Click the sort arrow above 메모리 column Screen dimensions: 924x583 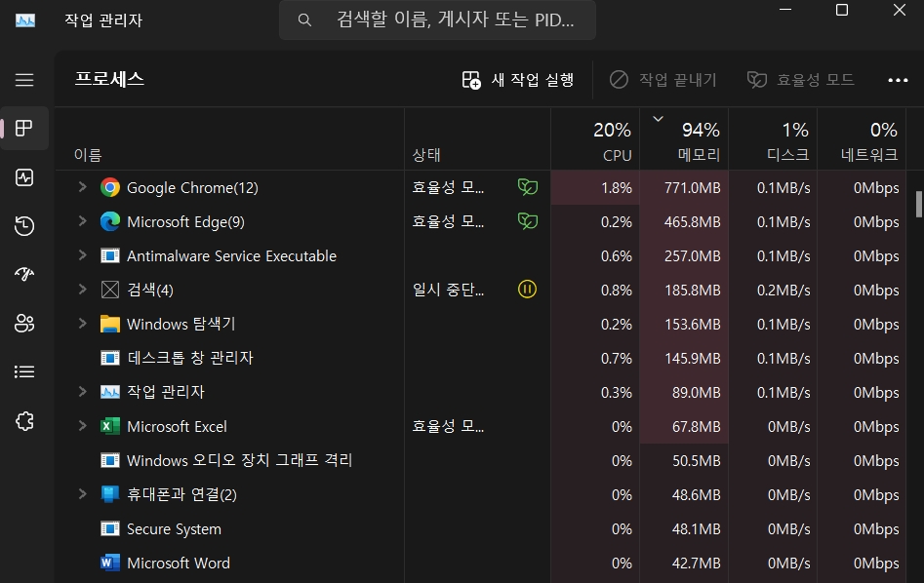(659, 119)
